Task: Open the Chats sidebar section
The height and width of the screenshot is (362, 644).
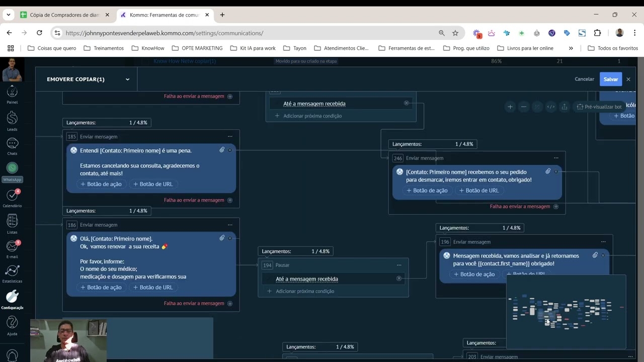Action: [12, 146]
